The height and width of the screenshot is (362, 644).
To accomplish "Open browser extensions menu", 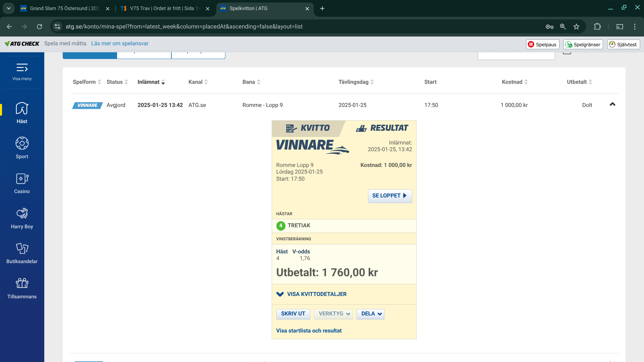I will [598, 26].
